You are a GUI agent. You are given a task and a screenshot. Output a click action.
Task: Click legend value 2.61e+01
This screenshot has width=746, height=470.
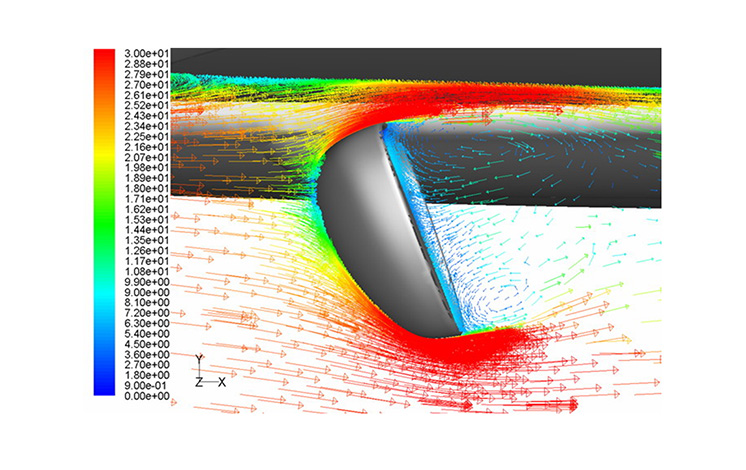pyautogui.click(x=147, y=95)
